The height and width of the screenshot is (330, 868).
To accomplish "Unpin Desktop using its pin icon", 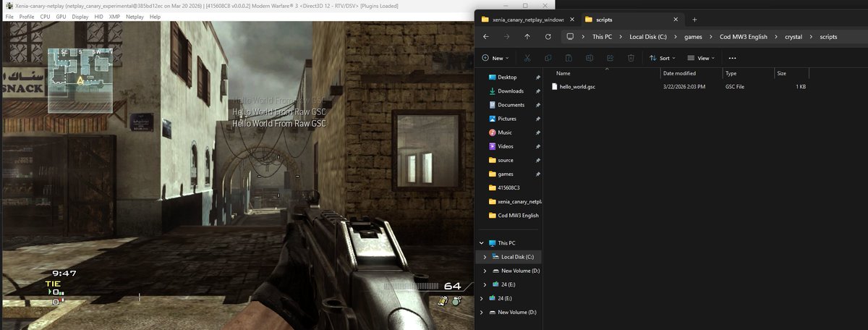I will [x=537, y=77].
